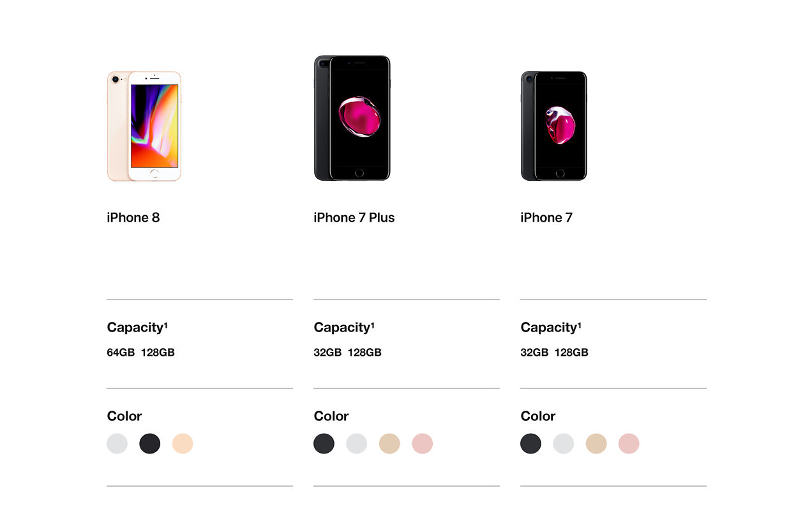Select 128GB capacity for iPhone 7 Plus
The image size is (812, 511).
[365, 353]
